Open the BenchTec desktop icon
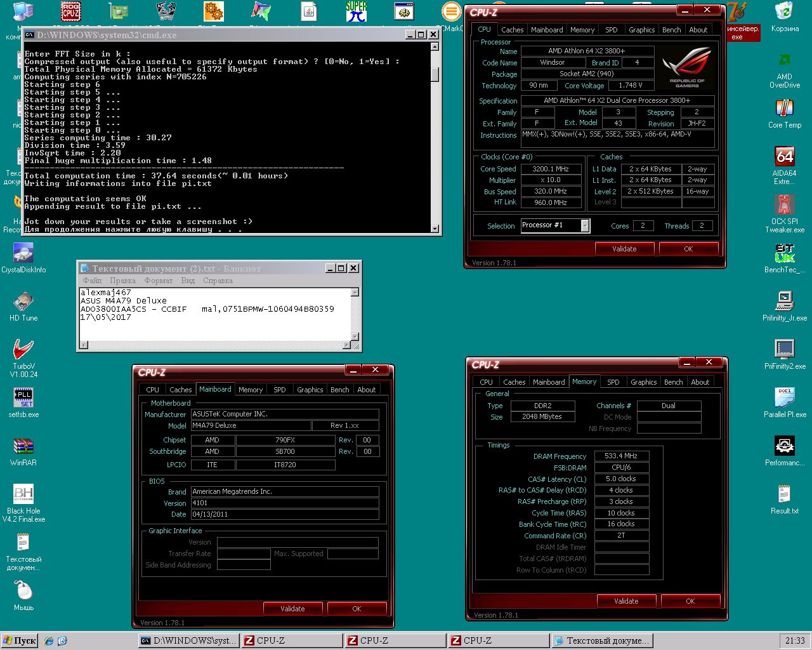The height and width of the screenshot is (650, 812). pyautogui.click(x=785, y=258)
